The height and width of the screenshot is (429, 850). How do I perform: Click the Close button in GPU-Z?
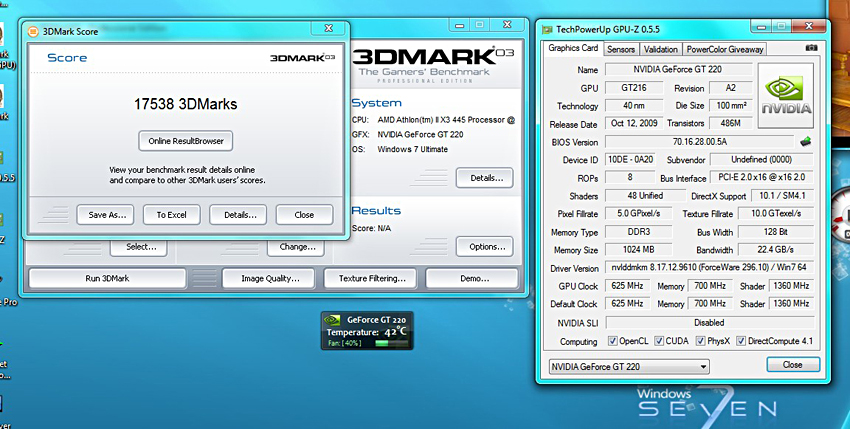tap(793, 364)
